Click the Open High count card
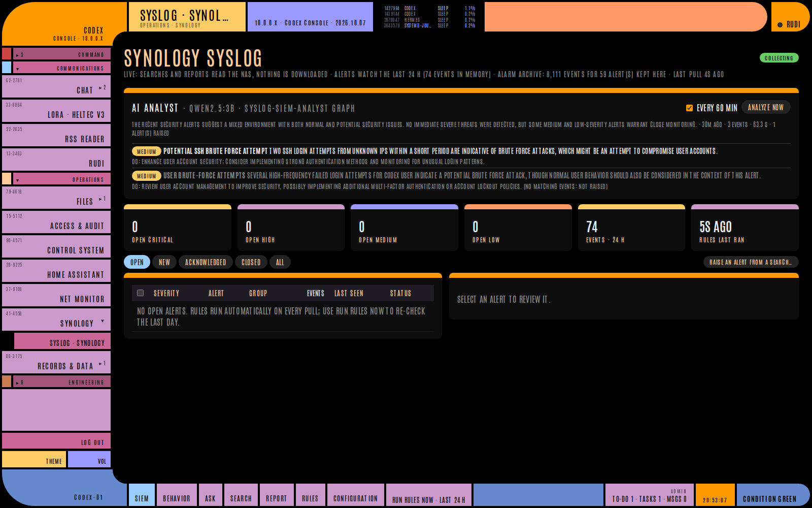The width and height of the screenshot is (812, 508). (291, 228)
